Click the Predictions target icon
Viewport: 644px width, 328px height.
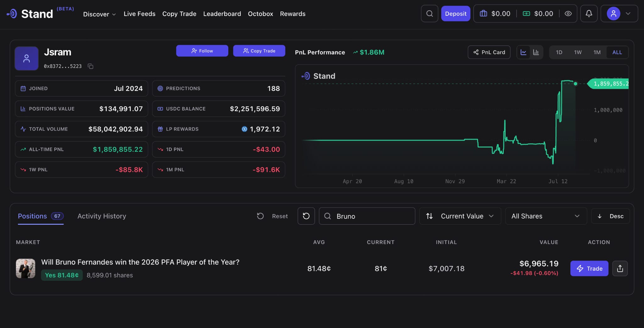tap(160, 88)
